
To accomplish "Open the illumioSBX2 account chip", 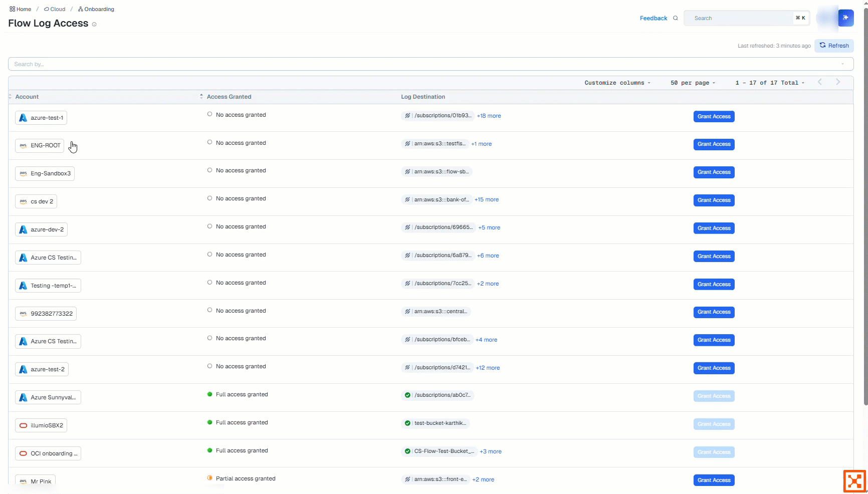I will tap(41, 425).
